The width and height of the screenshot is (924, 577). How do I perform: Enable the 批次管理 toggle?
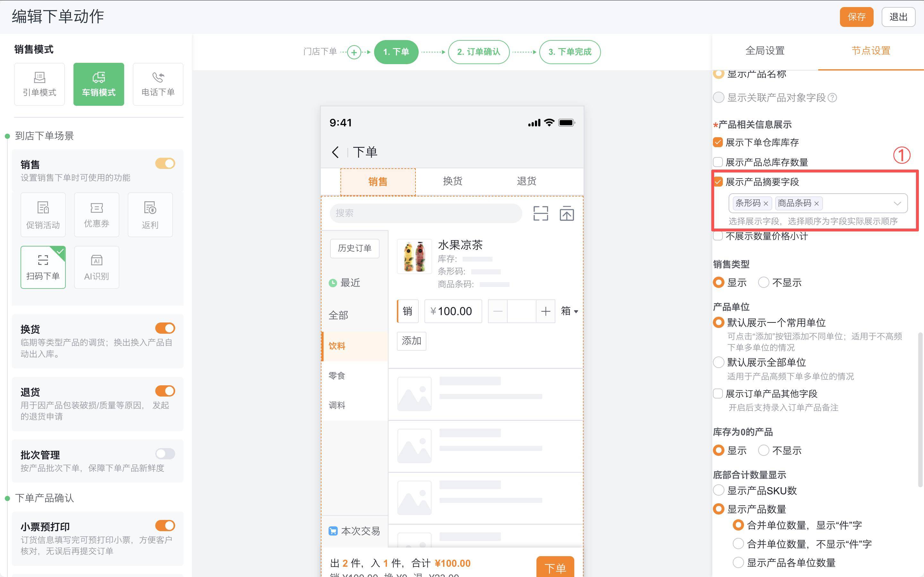[165, 453]
